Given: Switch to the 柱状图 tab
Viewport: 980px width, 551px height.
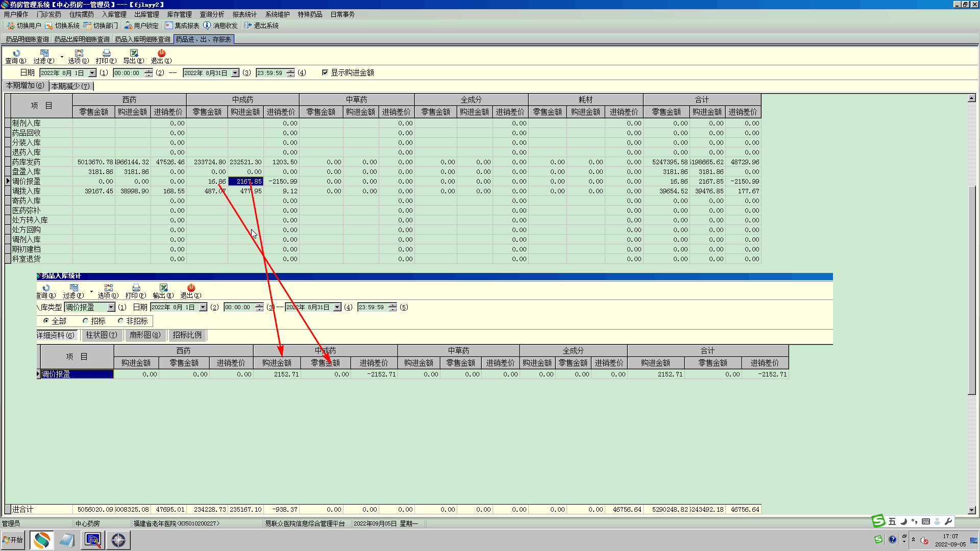Looking at the screenshot, I should tap(101, 335).
